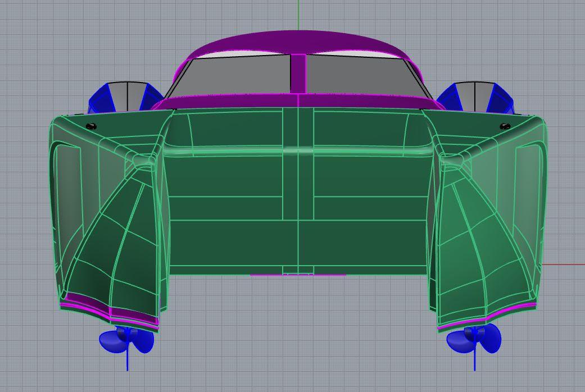
Task: Select the left gray windshield pane
Action: [x=232, y=75]
